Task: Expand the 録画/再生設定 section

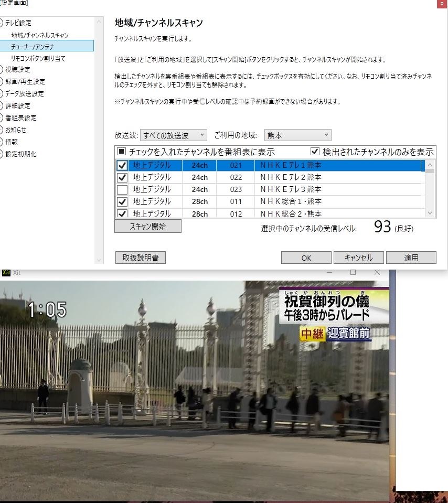Action: [x=1, y=82]
